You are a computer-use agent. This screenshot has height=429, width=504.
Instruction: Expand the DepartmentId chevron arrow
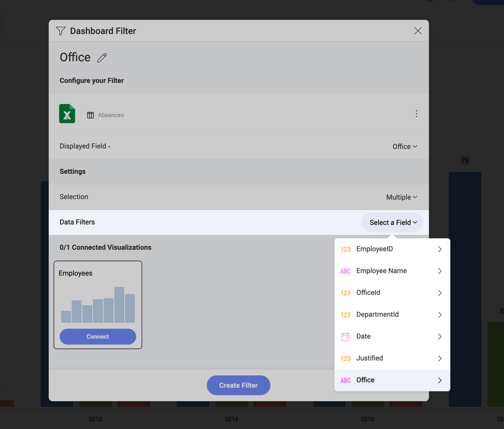tap(440, 315)
